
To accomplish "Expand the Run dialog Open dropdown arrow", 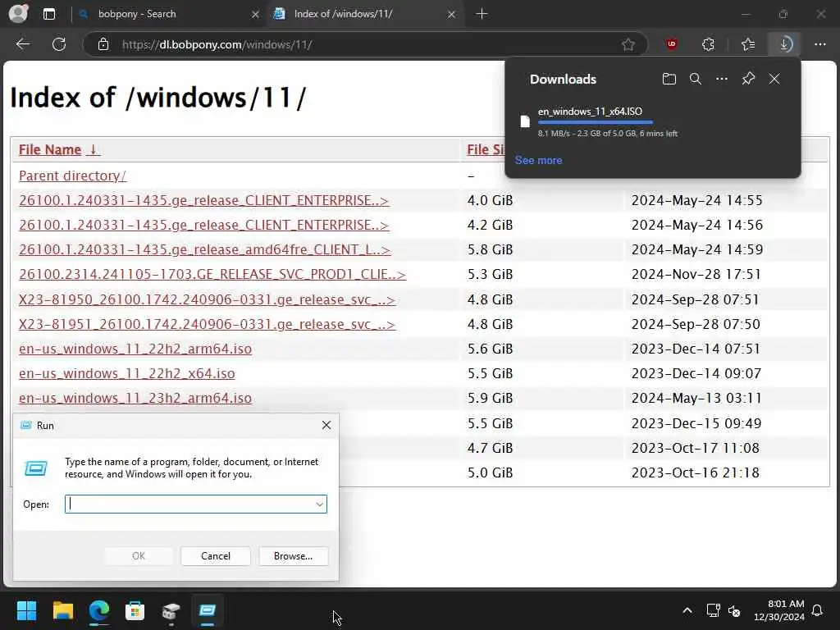I will point(319,504).
